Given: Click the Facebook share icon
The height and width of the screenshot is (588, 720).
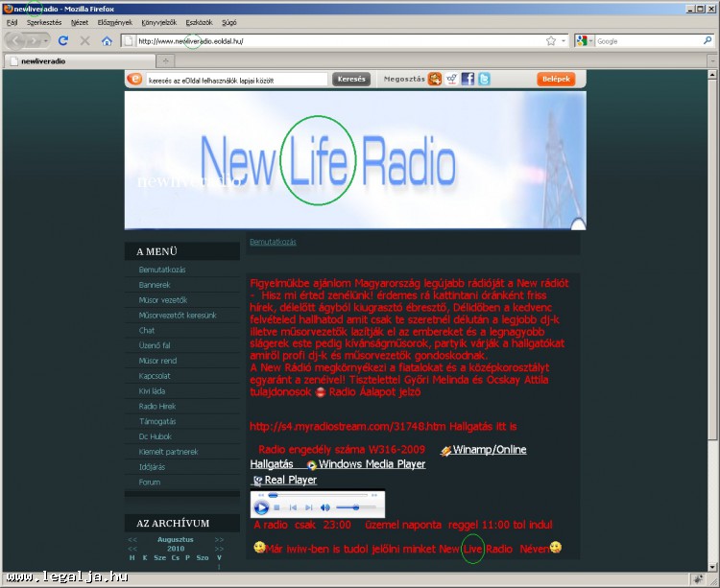Looking at the screenshot, I should [x=468, y=80].
